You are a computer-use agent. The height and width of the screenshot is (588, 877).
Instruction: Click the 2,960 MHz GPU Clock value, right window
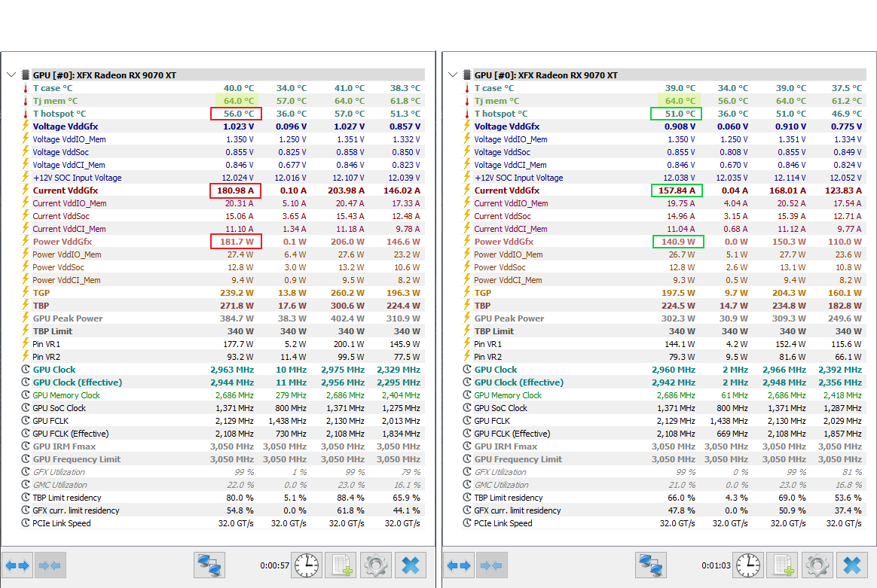[x=674, y=370]
